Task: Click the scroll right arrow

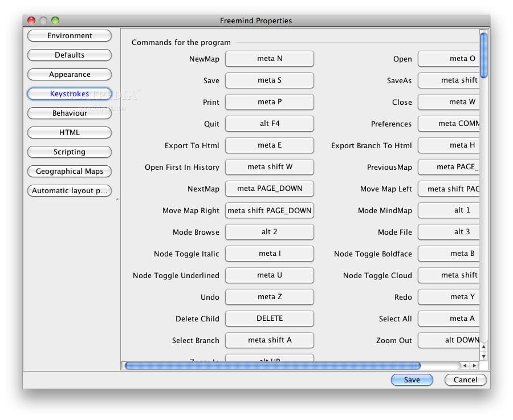Action: point(474,365)
